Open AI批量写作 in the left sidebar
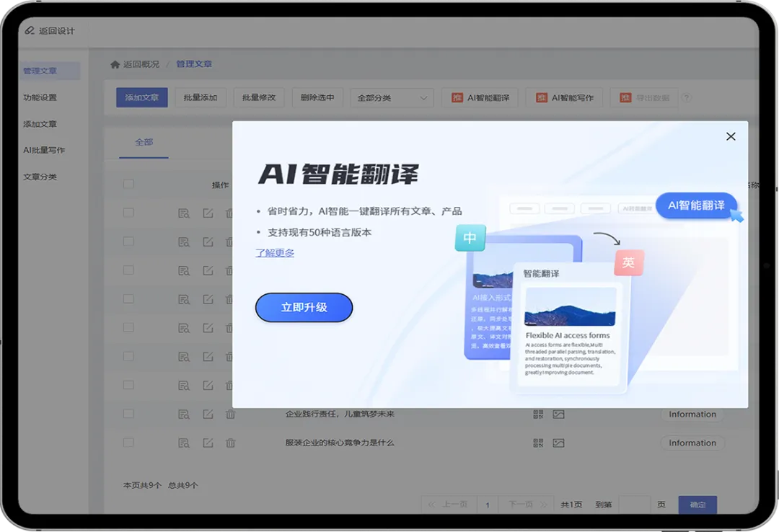Viewport: 779px width, 532px height. [44, 150]
